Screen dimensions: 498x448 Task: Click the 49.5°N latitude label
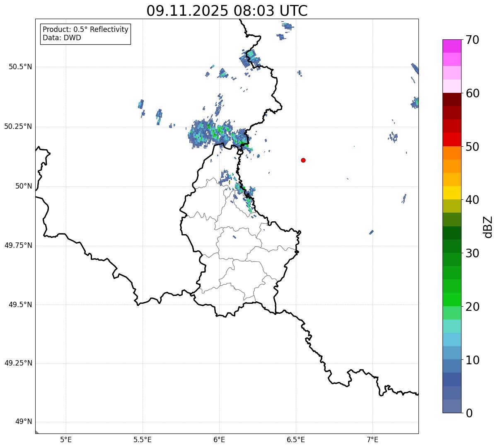[20, 305]
